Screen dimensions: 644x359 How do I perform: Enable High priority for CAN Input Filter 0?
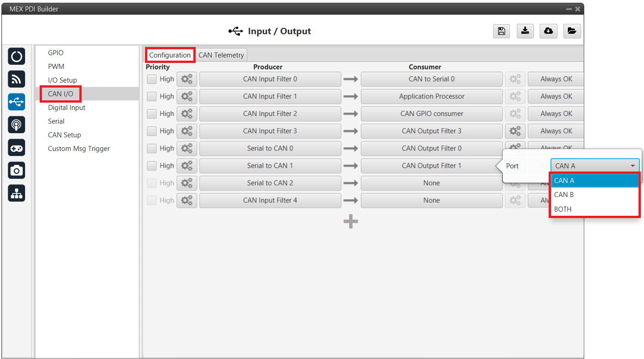click(152, 79)
